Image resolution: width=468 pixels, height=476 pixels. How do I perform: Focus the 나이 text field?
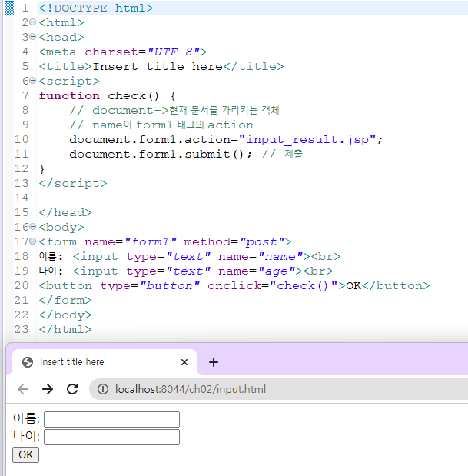[111, 437]
